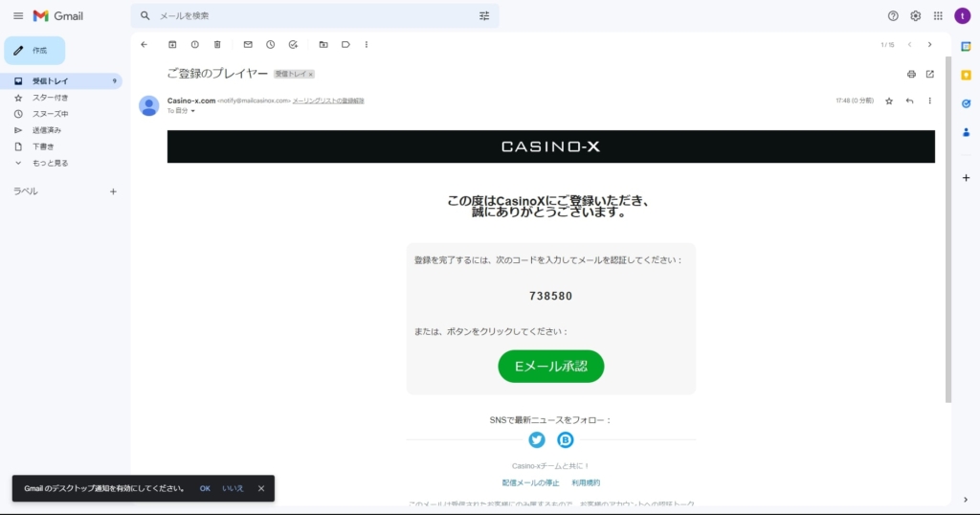The height and width of the screenshot is (515, 980).
Task: Go to newer email arrow
Action: (910, 45)
